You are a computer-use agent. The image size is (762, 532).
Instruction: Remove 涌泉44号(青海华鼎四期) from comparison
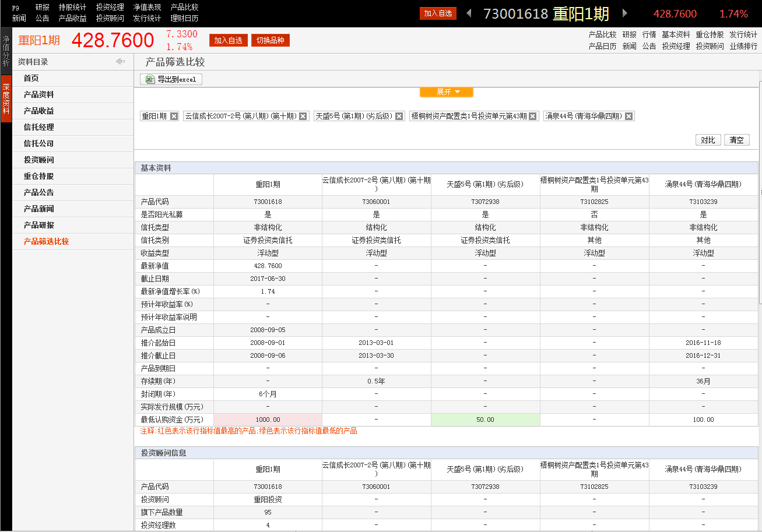point(628,115)
